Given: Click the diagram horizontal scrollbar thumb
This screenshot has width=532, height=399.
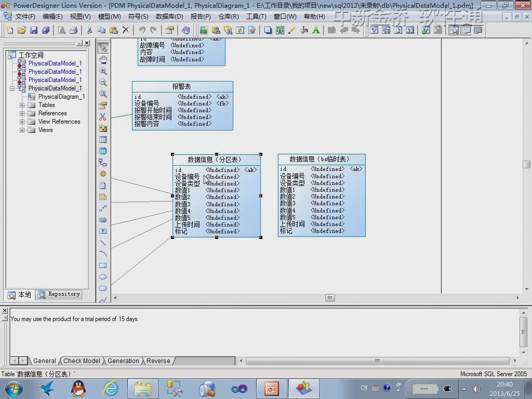Looking at the screenshot, I should [x=330, y=298].
